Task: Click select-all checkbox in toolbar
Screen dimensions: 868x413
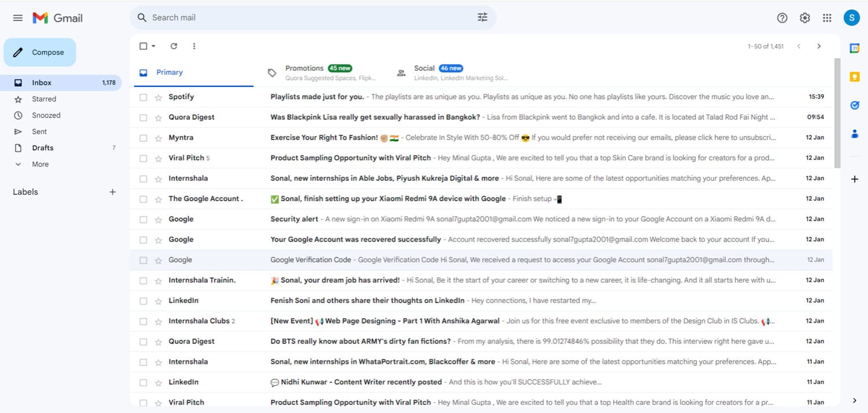Action: click(144, 46)
